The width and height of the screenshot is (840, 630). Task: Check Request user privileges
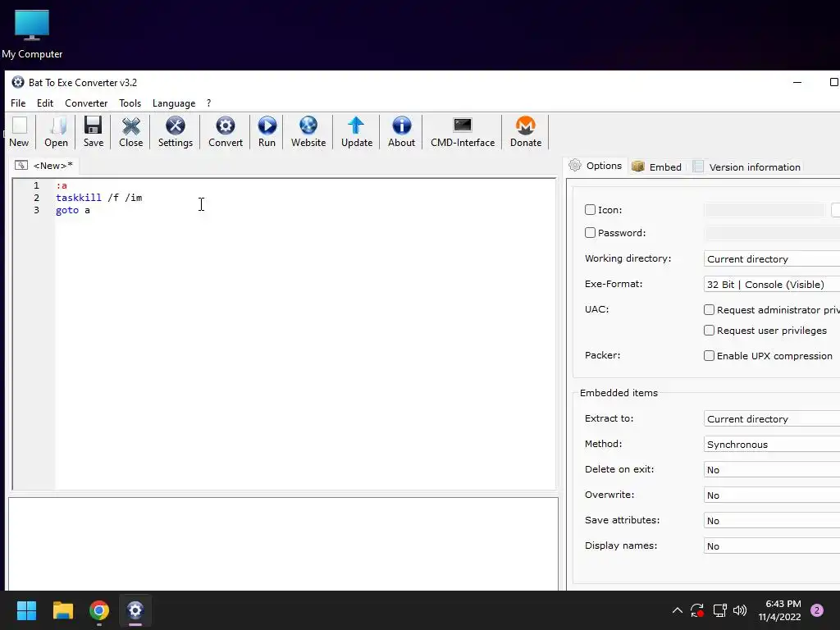pos(709,331)
